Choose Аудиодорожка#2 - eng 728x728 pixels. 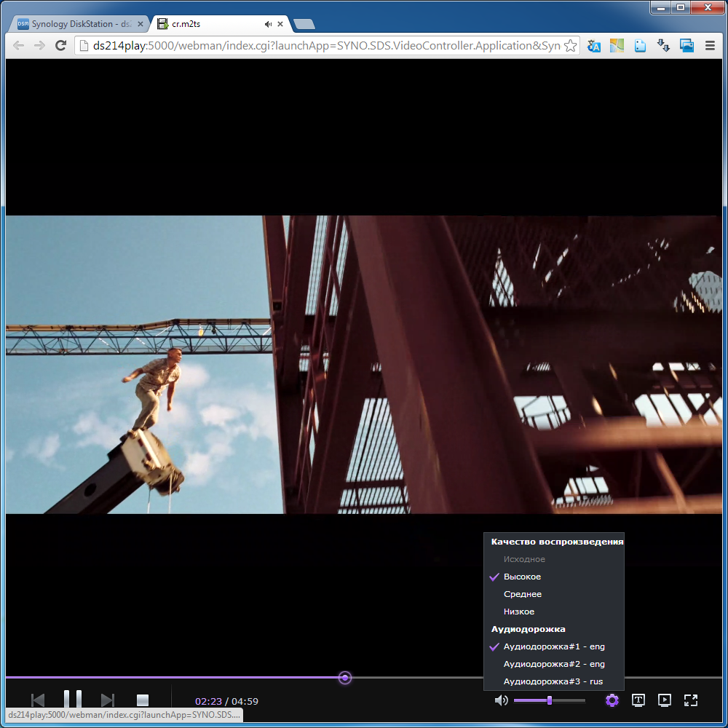point(554,664)
